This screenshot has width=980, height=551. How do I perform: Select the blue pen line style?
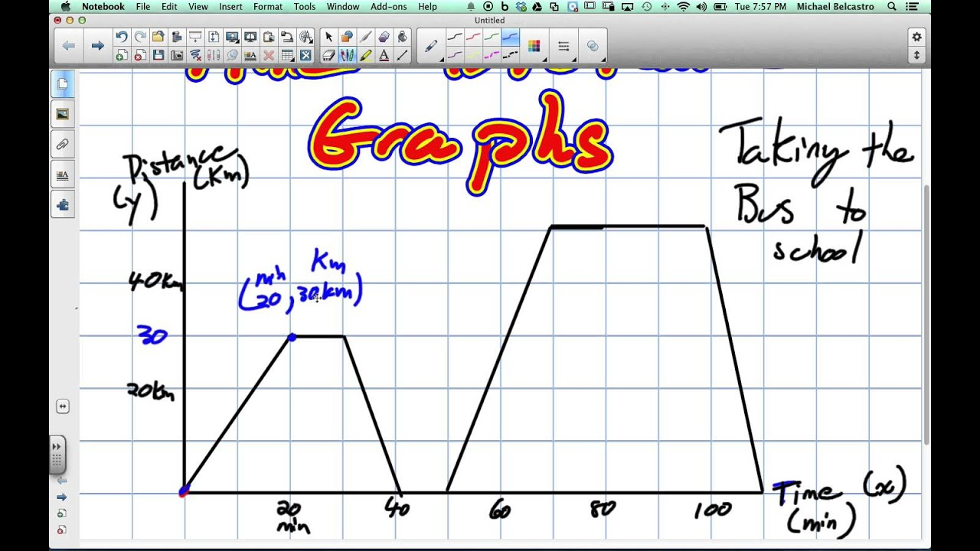point(510,37)
